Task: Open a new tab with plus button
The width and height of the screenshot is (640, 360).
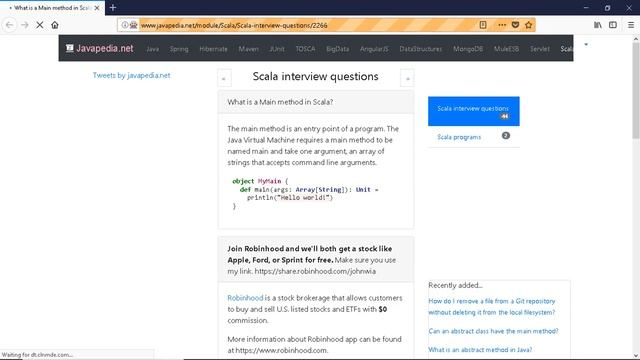Action: click(113, 7)
